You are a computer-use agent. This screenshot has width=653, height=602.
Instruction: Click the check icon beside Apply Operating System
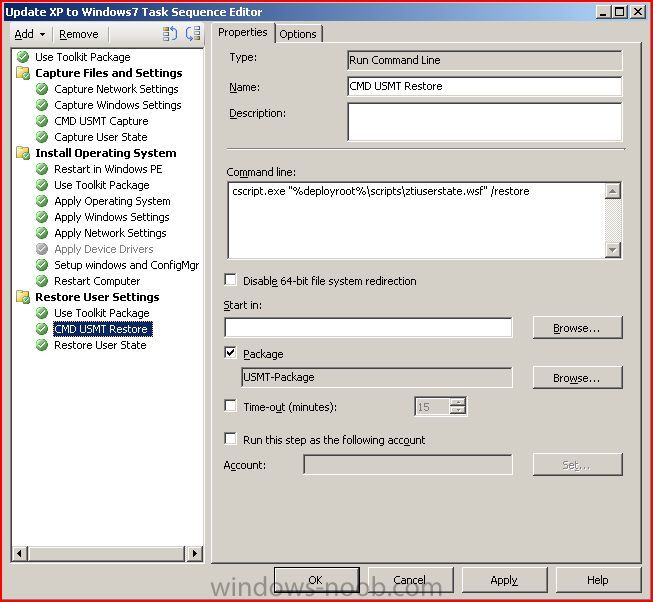click(x=42, y=201)
